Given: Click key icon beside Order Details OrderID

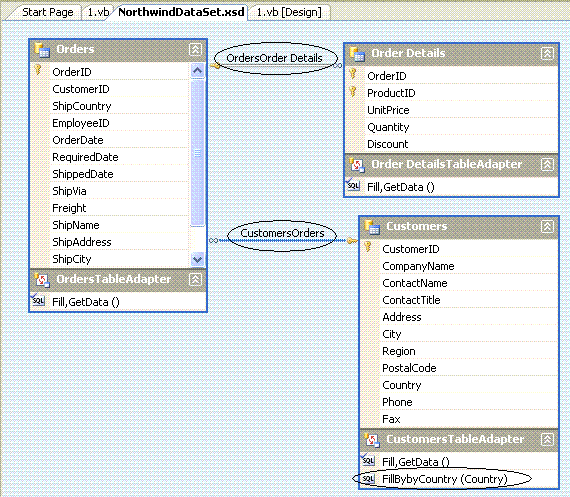Looking at the screenshot, I should [353, 74].
